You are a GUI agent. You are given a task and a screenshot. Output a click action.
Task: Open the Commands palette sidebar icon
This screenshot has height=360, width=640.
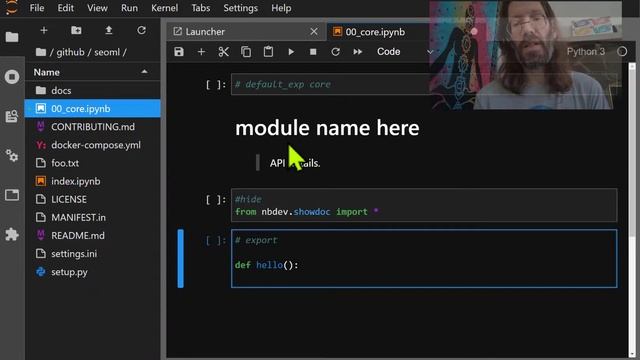[x=12, y=116]
